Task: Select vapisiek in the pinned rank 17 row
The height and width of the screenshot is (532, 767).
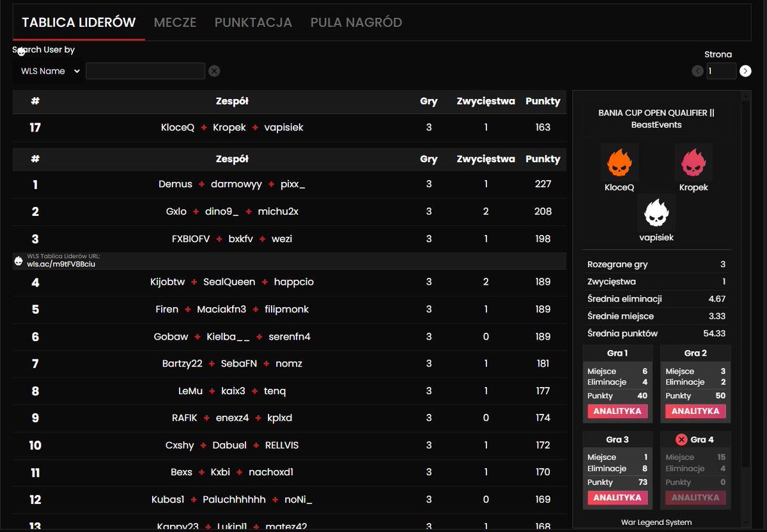Action: (x=284, y=127)
